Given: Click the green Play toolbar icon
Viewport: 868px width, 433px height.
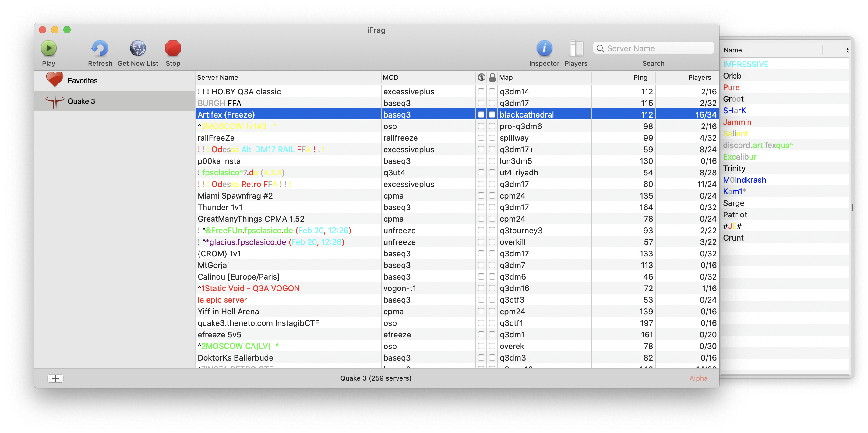Looking at the screenshot, I should coord(48,48).
